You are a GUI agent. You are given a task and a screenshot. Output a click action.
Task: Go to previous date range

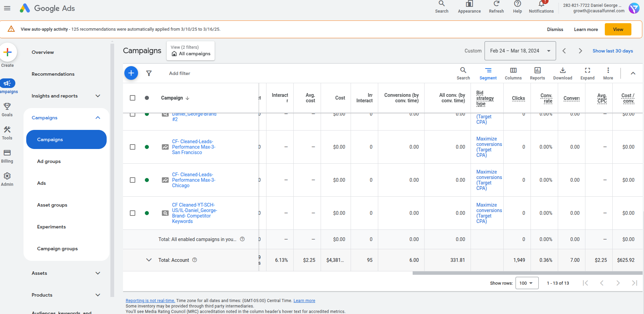[564, 51]
